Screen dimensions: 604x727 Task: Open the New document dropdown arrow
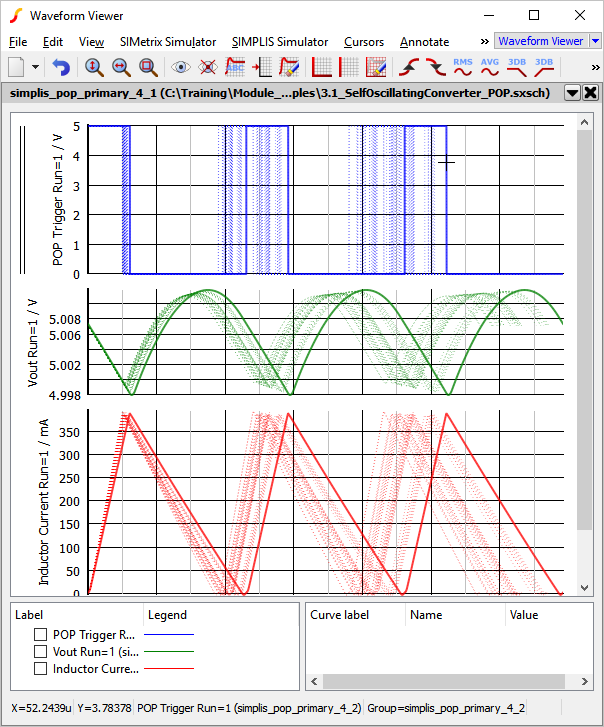point(36,67)
